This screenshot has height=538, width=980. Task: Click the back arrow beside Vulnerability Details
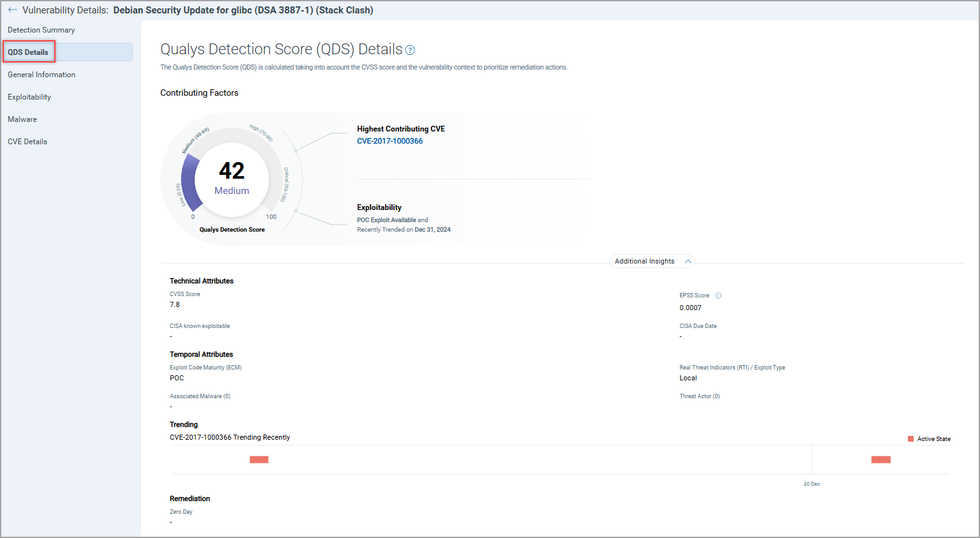pos(12,10)
